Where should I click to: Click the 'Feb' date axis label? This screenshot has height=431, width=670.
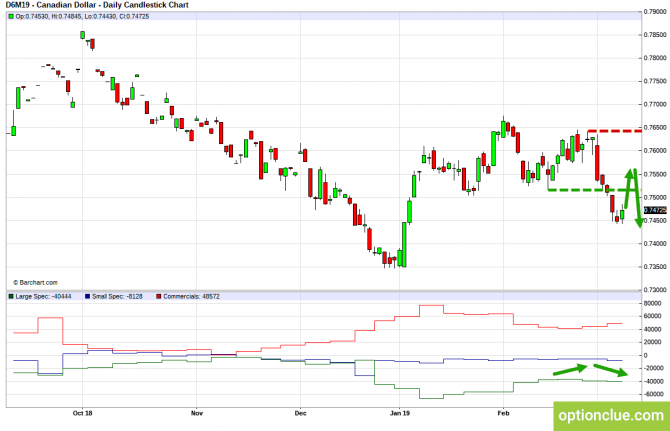point(503,413)
